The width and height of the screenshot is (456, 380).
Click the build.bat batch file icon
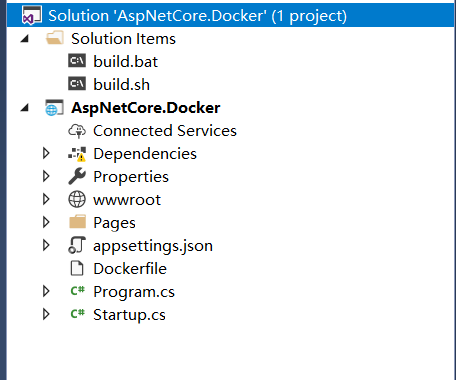pyautogui.click(x=77, y=61)
